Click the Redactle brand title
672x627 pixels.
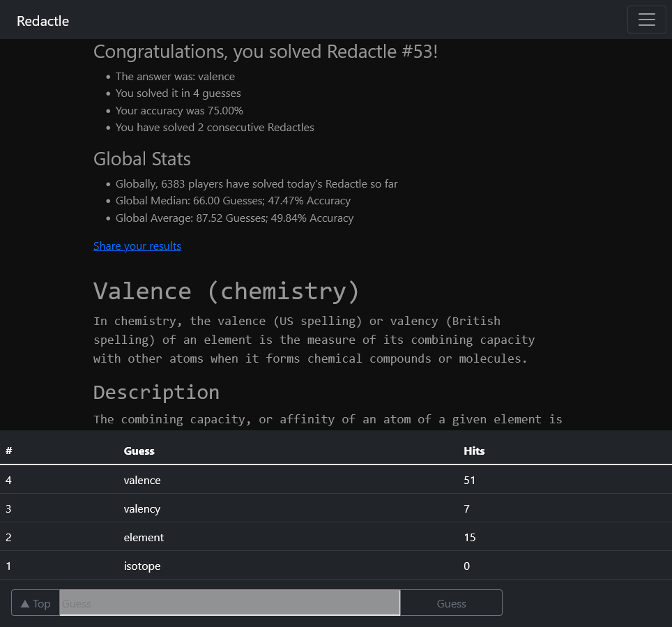43,21
